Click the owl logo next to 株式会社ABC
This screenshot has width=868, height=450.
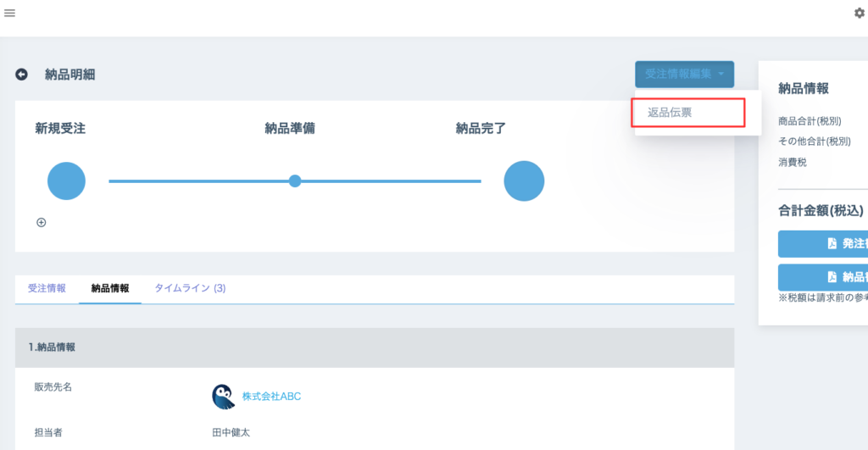[223, 396]
